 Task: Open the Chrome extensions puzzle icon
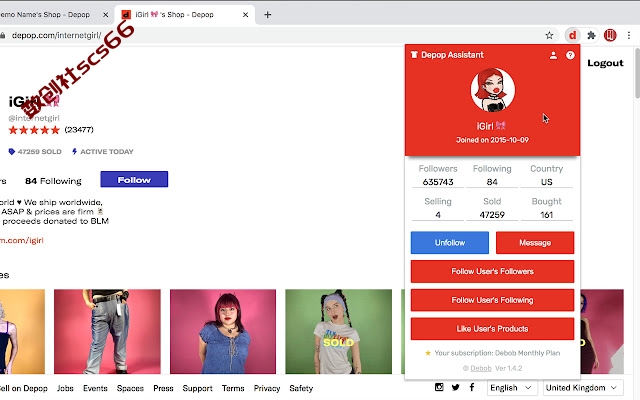[591, 36]
